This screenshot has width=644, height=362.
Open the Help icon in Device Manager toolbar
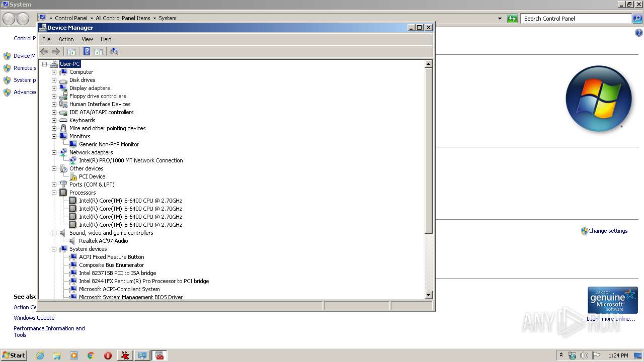(87, 51)
